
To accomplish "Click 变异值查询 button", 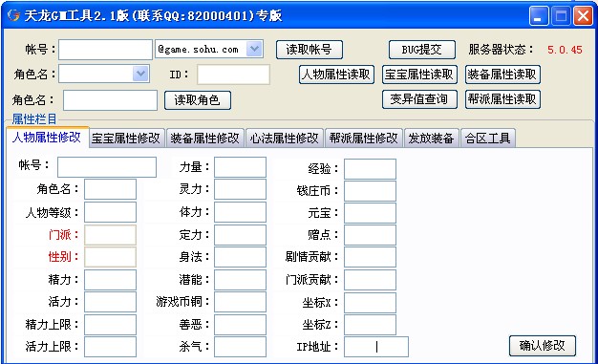I will pos(419,99).
